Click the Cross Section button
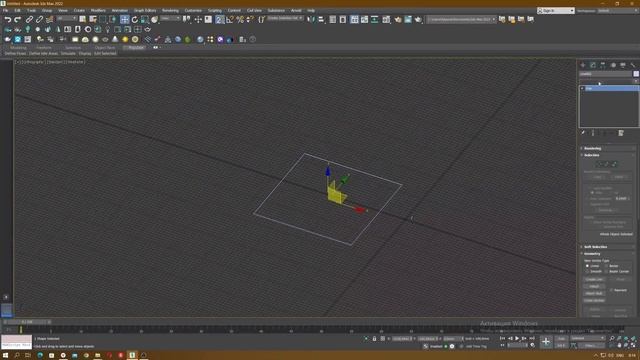 coord(594,300)
